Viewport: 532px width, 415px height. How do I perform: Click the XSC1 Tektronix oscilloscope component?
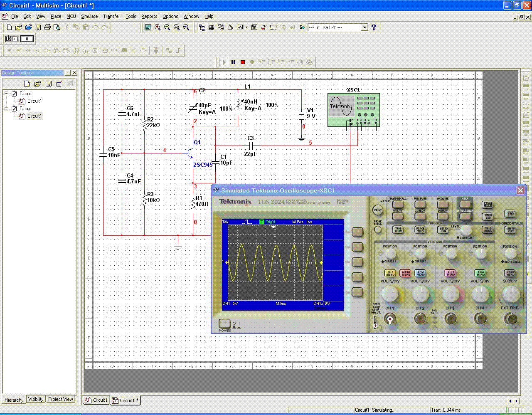click(x=353, y=110)
